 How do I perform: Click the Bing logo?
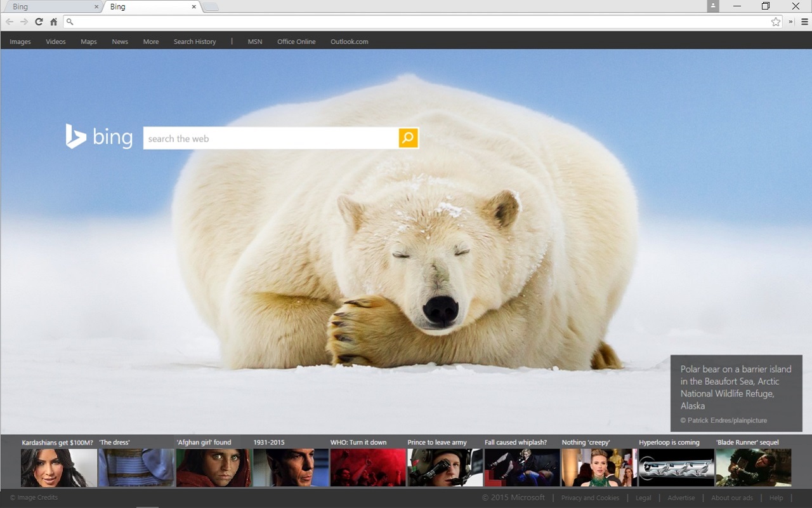99,137
